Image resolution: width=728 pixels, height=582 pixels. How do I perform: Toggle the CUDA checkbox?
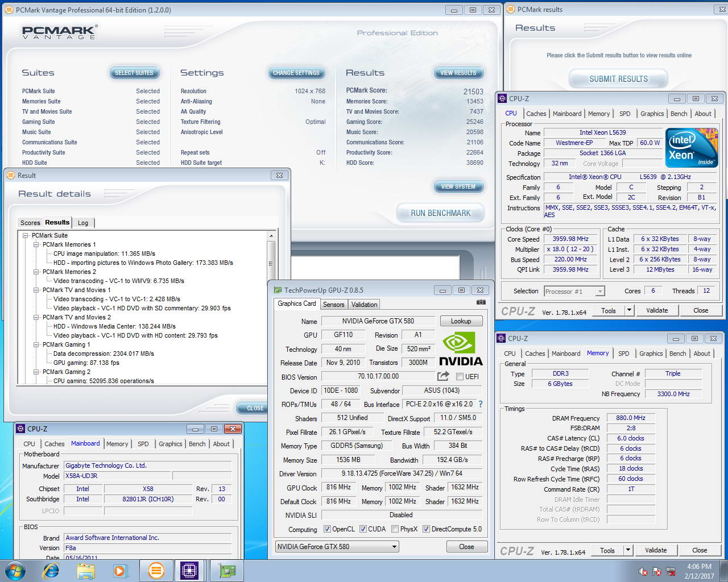363,529
